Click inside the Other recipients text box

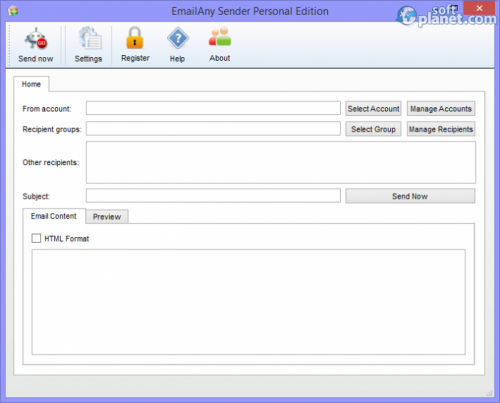click(281, 162)
